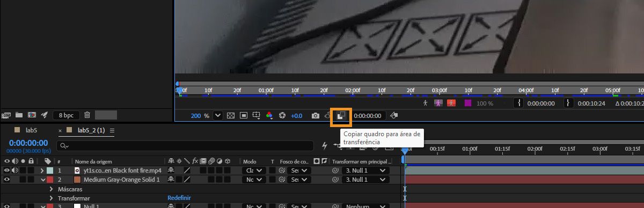Toggle transparency grid in viewer

point(231,115)
